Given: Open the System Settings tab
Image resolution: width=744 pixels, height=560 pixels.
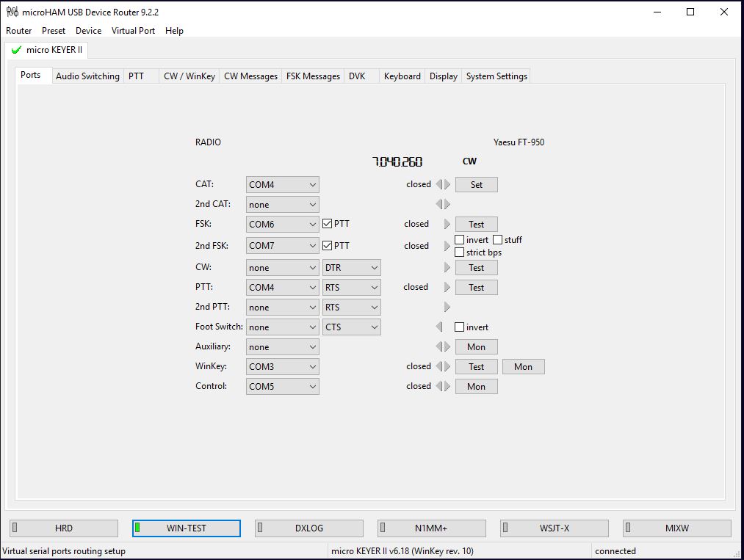Looking at the screenshot, I should tap(496, 76).
